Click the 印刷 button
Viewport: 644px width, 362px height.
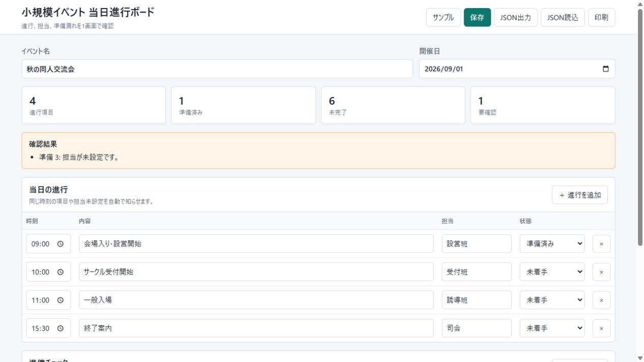(601, 17)
